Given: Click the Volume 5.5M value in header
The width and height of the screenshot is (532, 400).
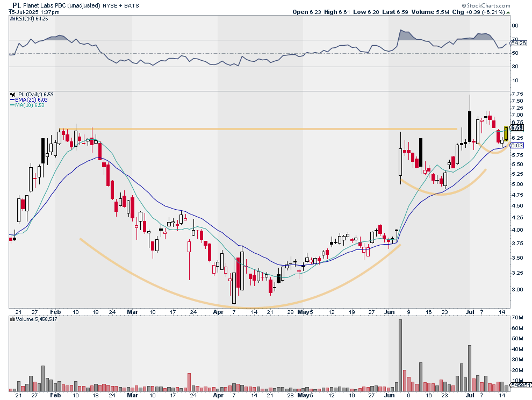Looking at the screenshot, I should (x=430, y=12).
